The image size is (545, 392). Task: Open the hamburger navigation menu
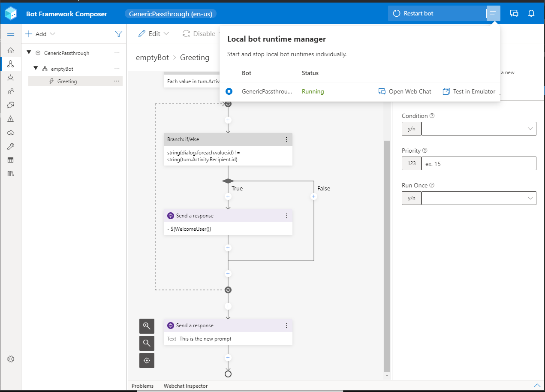(x=11, y=34)
